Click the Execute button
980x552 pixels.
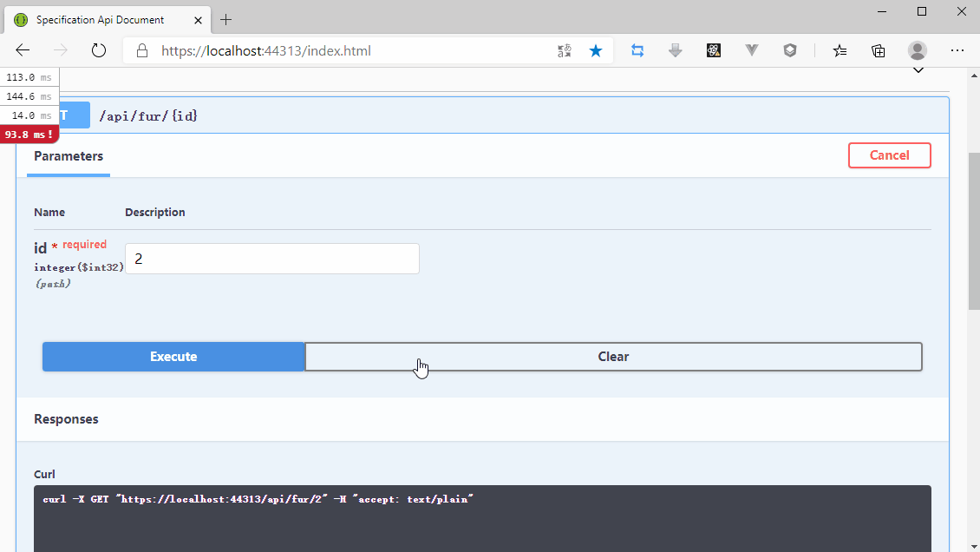pyautogui.click(x=173, y=357)
